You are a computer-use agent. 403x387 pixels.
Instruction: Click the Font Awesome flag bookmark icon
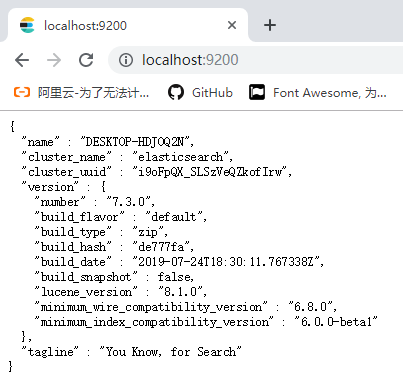tap(257, 93)
